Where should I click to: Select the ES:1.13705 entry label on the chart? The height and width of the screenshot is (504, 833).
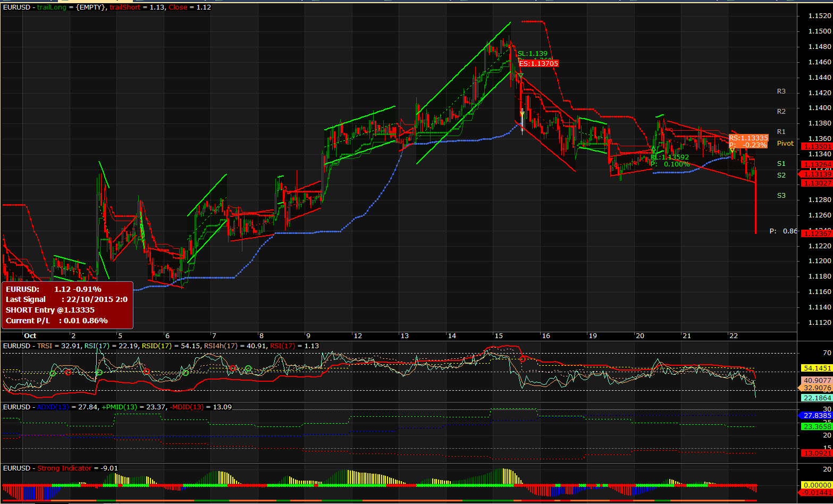coord(538,64)
